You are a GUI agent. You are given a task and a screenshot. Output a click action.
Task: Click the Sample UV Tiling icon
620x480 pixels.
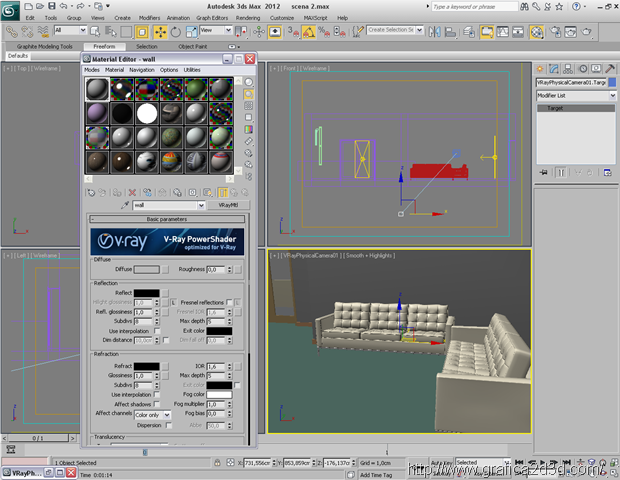tap(249, 119)
